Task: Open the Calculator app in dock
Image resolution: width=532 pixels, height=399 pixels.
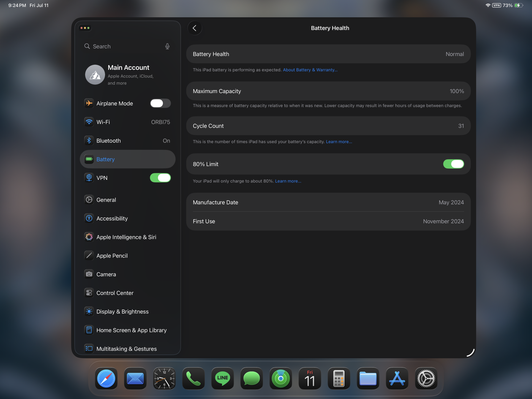Action: tap(339, 378)
